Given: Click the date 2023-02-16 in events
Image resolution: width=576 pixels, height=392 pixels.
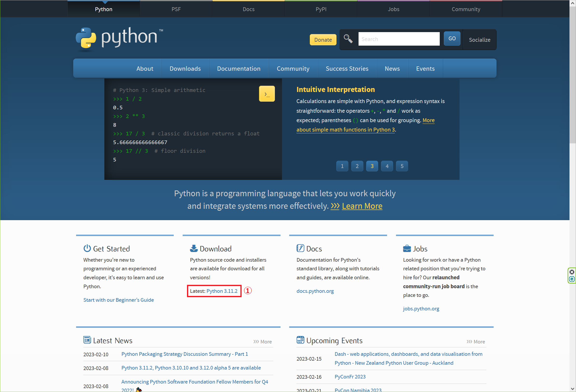Looking at the screenshot, I should (309, 377).
